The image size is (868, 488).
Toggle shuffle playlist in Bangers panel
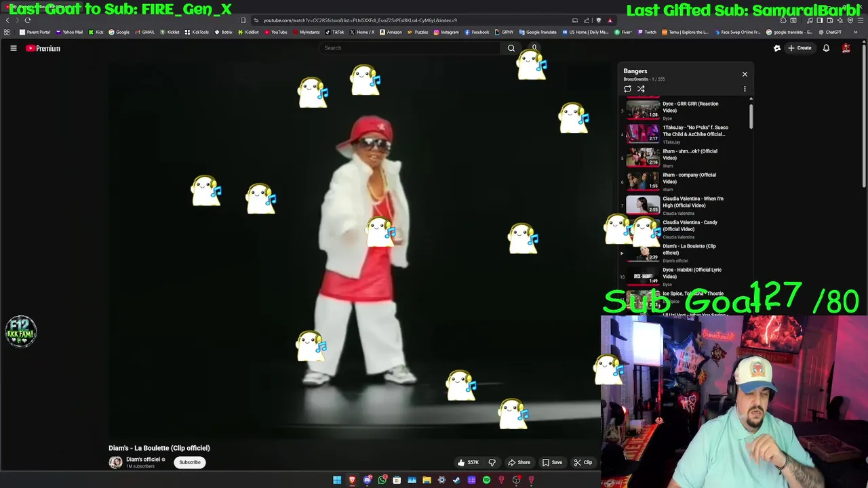pos(641,89)
